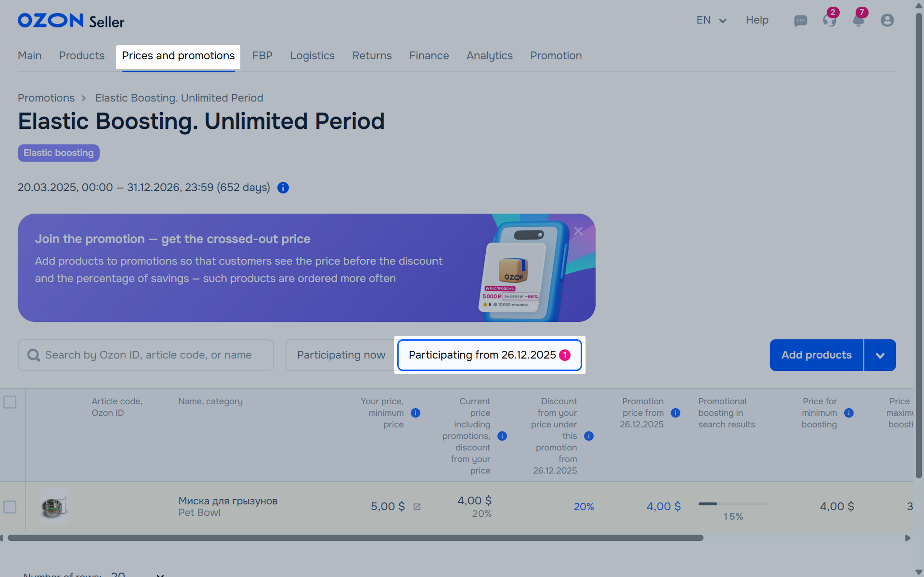
Task: Click info icon by Price for minimum boosting
Action: click(x=849, y=413)
